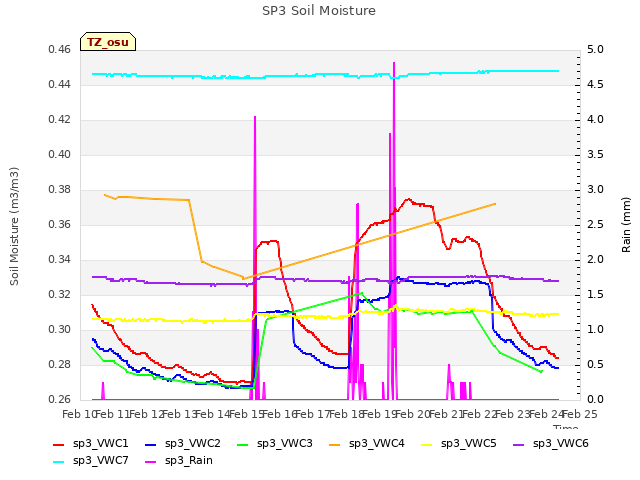640x480 pixels.
Task: Click the 0.38 left axis tick label
Action: point(60,190)
